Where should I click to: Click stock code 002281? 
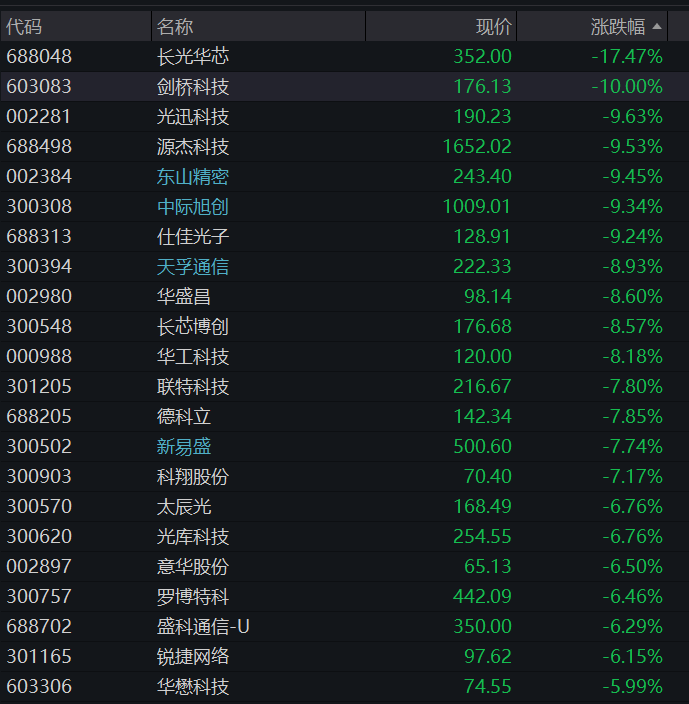pyautogui.click(x=39, y=117)
